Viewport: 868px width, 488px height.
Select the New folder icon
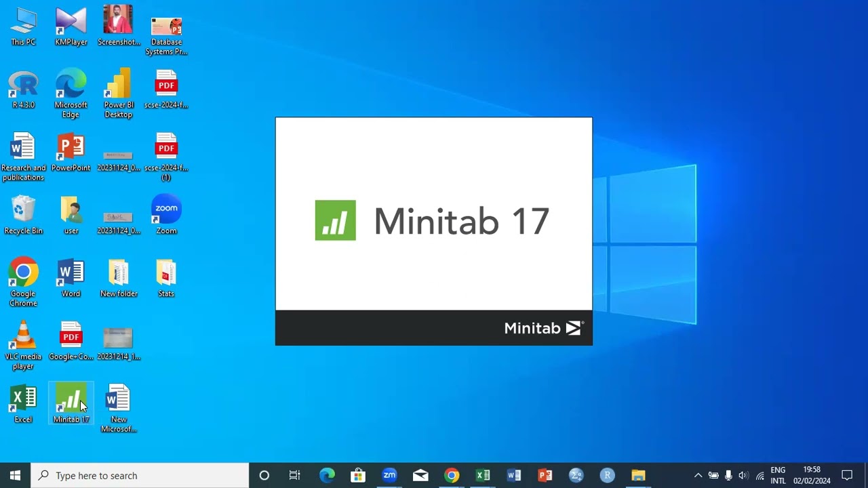[119, 279]
